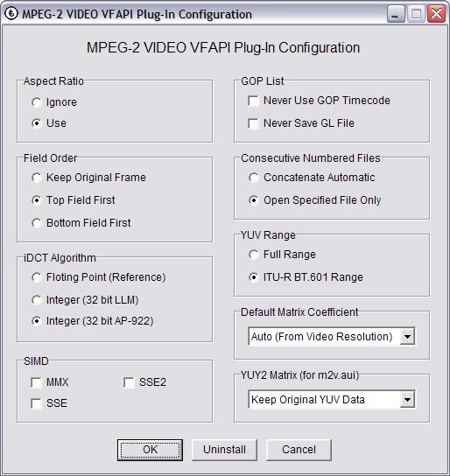
Task: Click the Cancel button
Action: (x=299, y=450)
